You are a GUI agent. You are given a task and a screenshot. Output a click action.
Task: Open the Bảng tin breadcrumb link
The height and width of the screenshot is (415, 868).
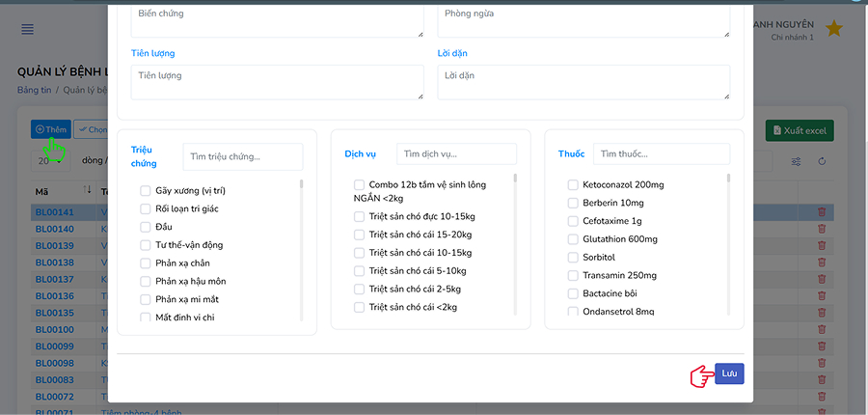(34, 90)
